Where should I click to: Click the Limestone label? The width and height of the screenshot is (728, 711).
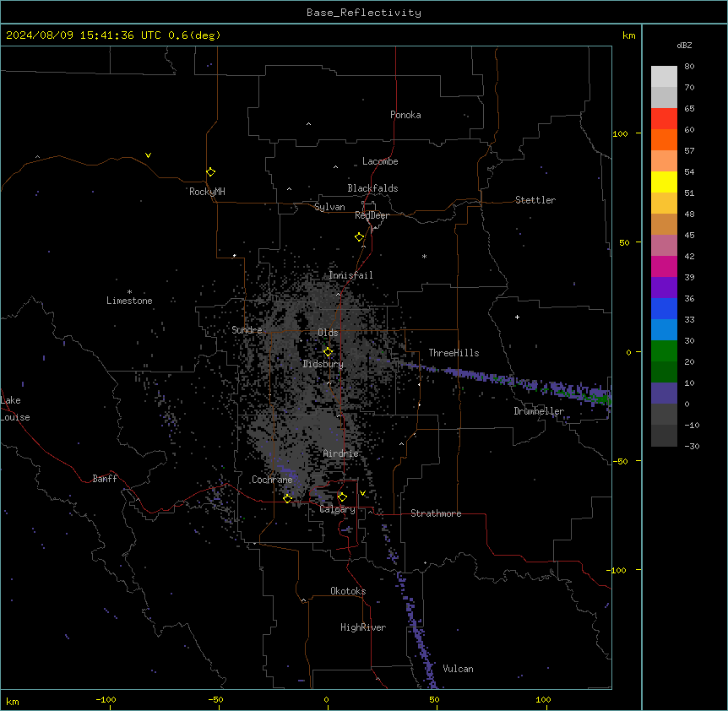(x=129, y=301)
